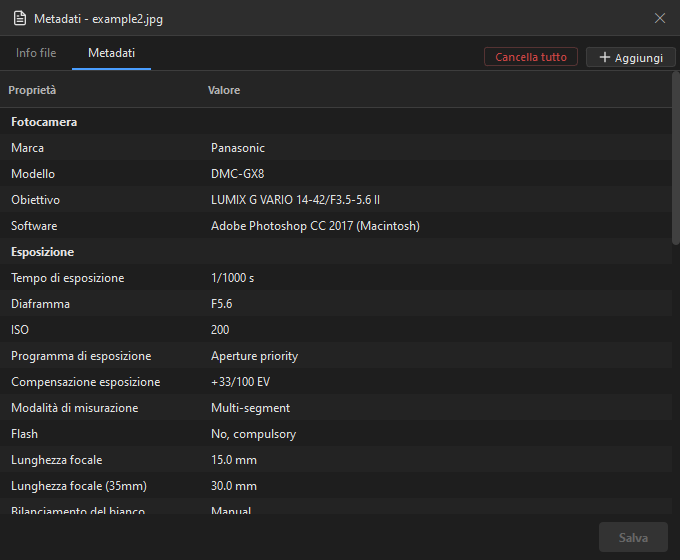The height and width of the screenshot is (560, 680).
Task: Select the Esposizione section heading
Action: (x=42, y=252)
